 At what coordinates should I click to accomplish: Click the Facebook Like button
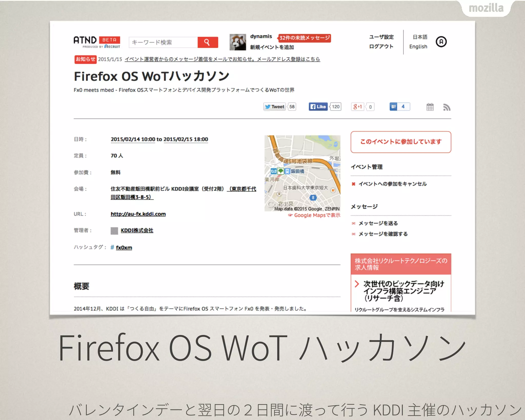click(x=318, y=107)
